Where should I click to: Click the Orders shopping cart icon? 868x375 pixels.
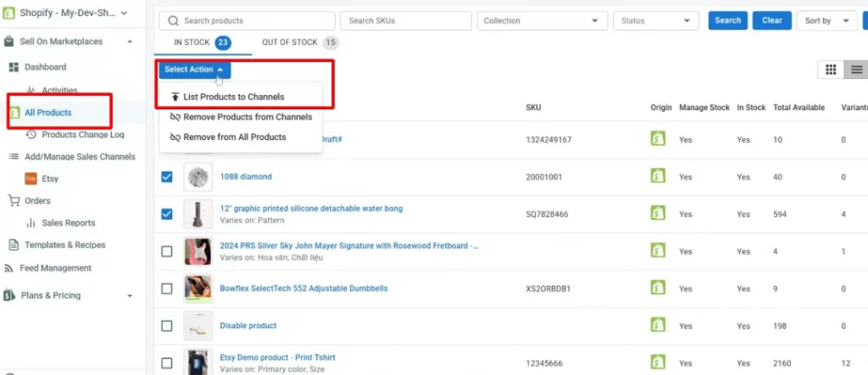(x=14, y=200)
